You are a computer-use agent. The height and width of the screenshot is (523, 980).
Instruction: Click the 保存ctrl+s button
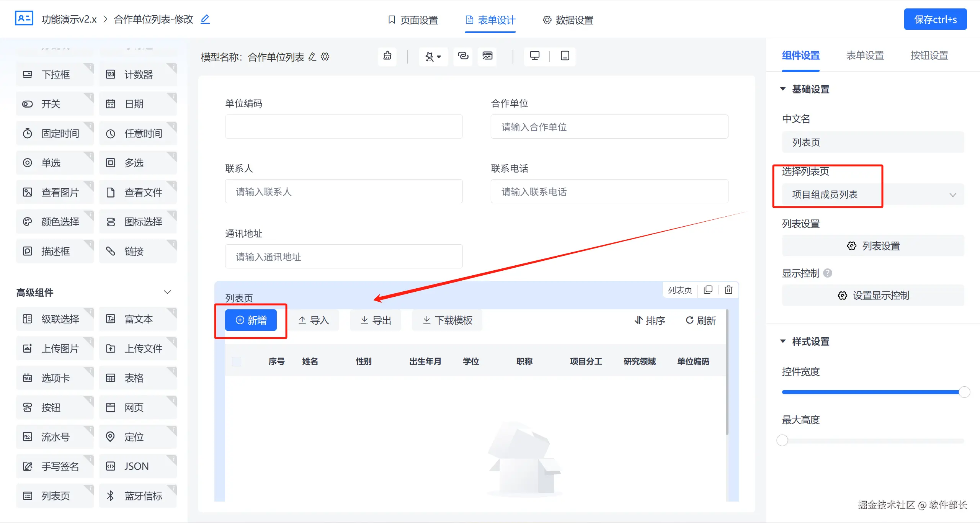click(x=935, y=19)
